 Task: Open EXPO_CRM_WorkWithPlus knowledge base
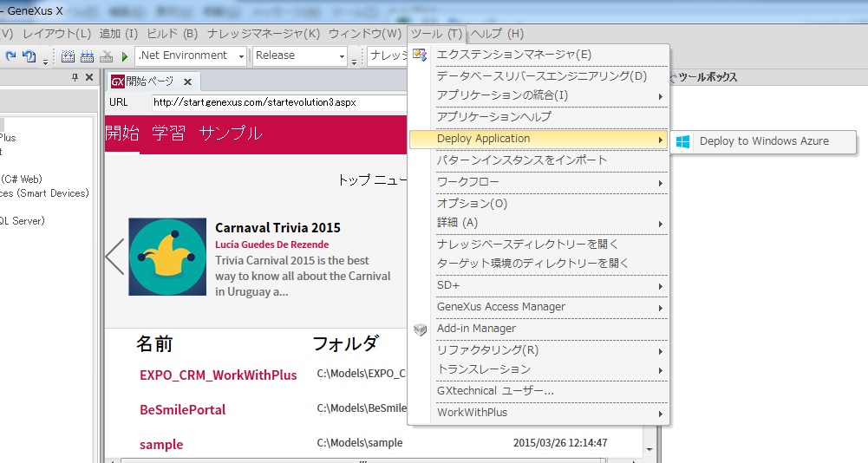click(219, 375)
